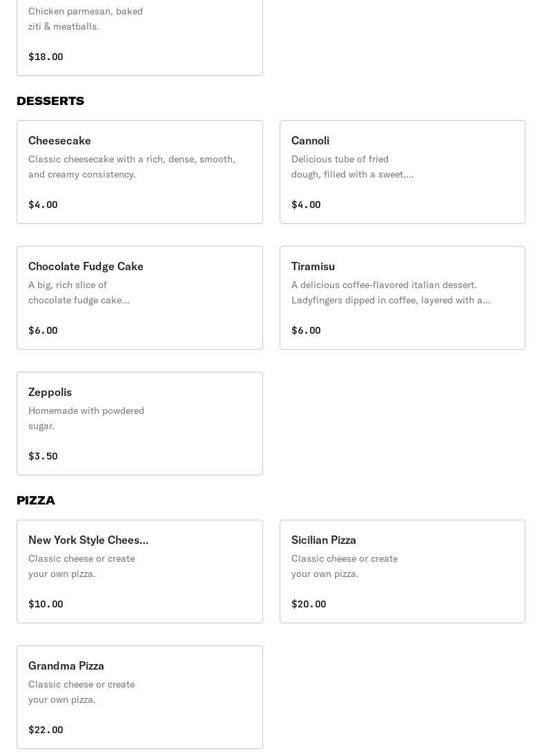
Task: Choose the Zeppolis dessert
Action: (x=139, y=424)
